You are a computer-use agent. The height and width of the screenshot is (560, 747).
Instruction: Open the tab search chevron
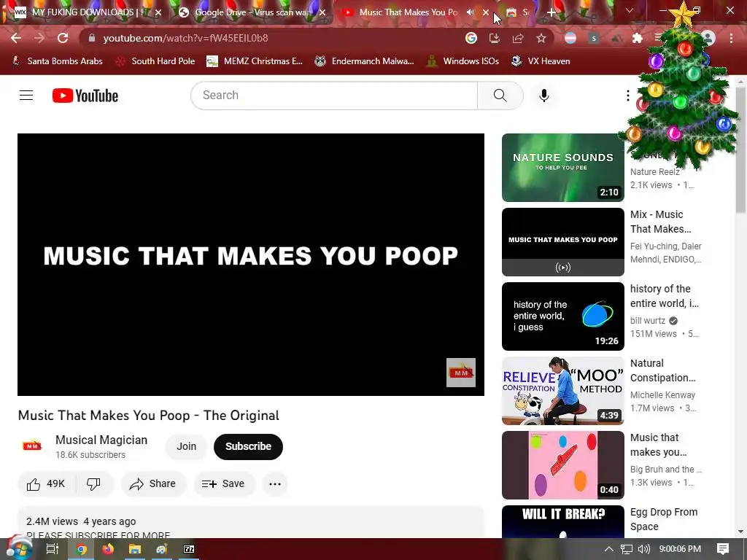[630, 10]
